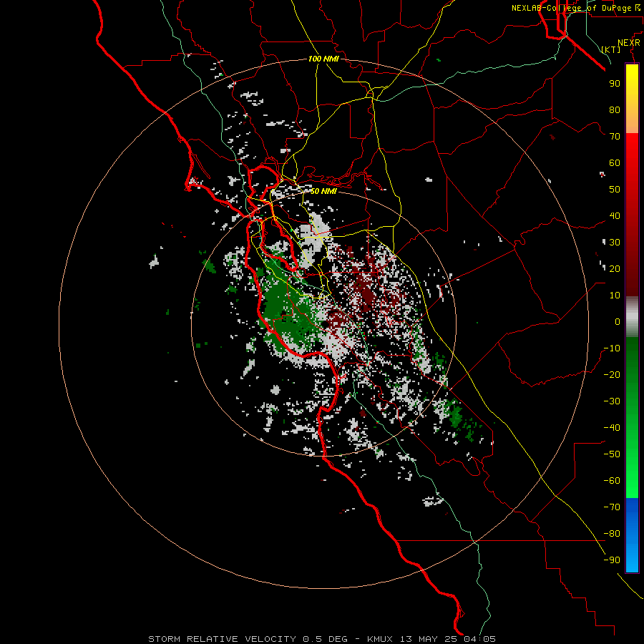Select the -40 value on velocity scale

pyautogui.click(x=612, y=428)
